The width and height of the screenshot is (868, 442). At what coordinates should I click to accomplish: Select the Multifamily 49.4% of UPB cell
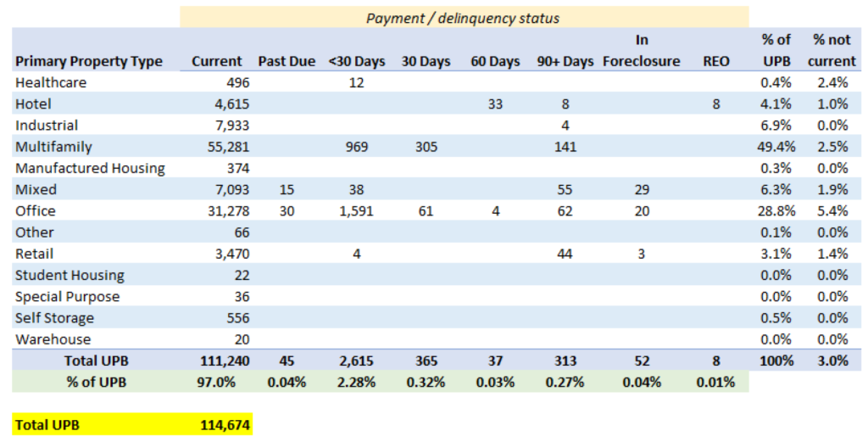point(776,147)
